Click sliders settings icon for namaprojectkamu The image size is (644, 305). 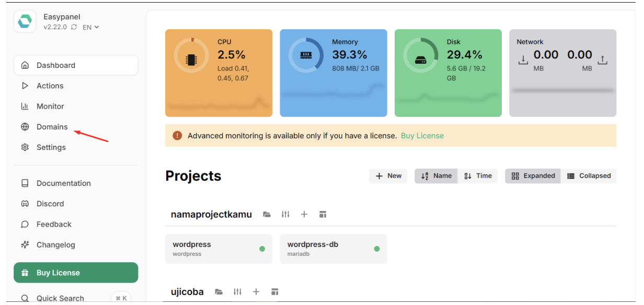click(x=285, y=214)
